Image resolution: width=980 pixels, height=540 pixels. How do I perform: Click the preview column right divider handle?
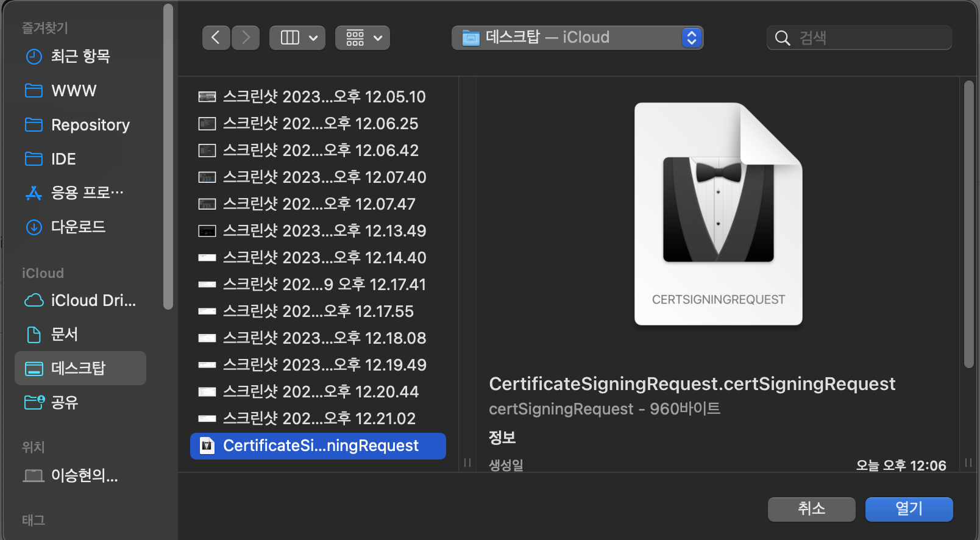click(968, 463)
